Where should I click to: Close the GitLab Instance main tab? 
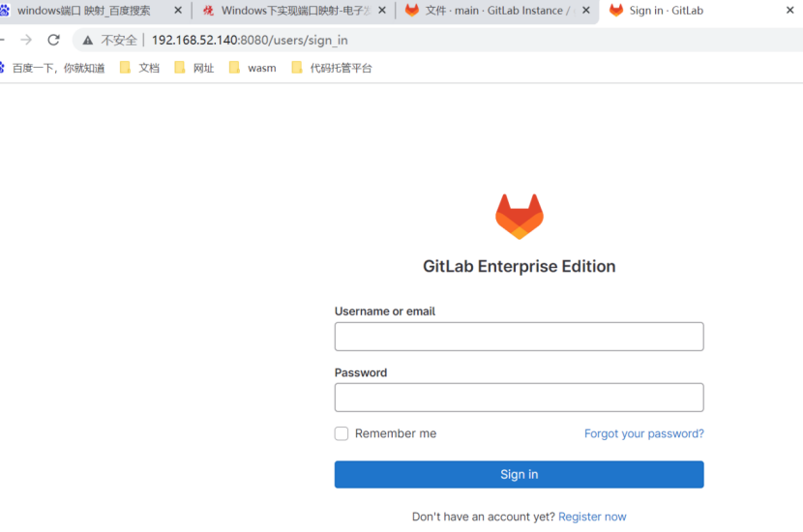pyautogui.click(x=586, y=11)
